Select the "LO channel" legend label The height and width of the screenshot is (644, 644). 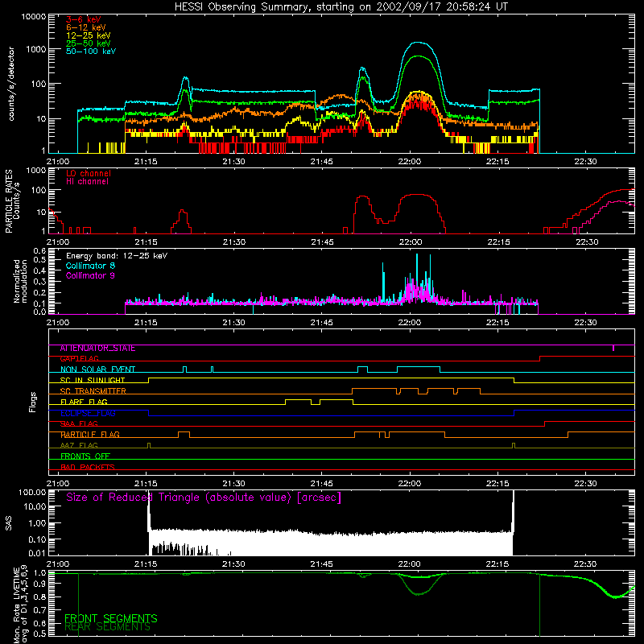(x=89, y=173)
